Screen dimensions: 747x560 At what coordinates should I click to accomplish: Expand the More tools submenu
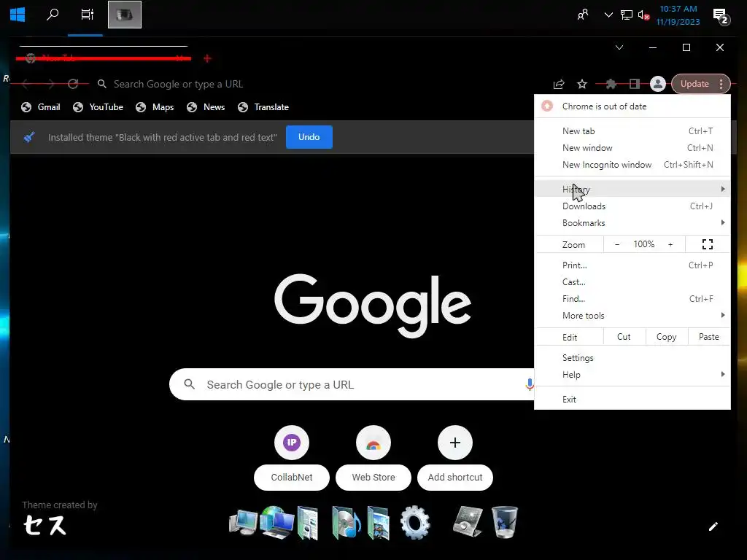(632, 316)
